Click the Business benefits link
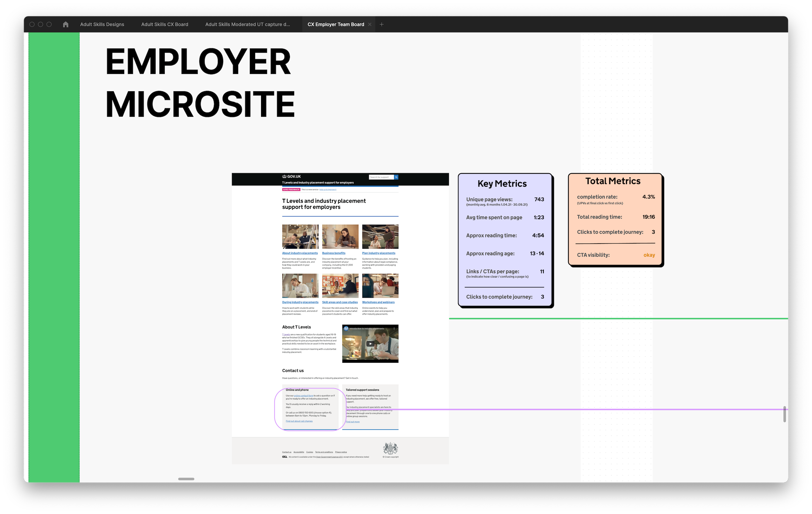Viewport: 812px width, 514px height. [334, 253]
